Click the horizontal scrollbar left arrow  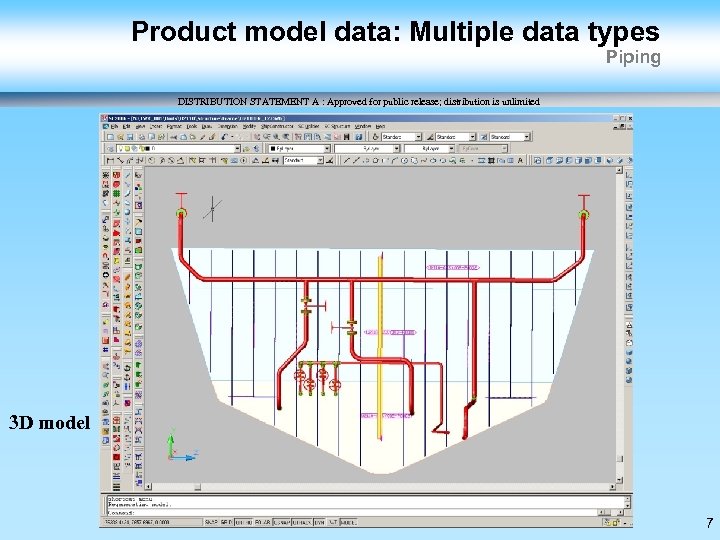click(x=148, y=486)
